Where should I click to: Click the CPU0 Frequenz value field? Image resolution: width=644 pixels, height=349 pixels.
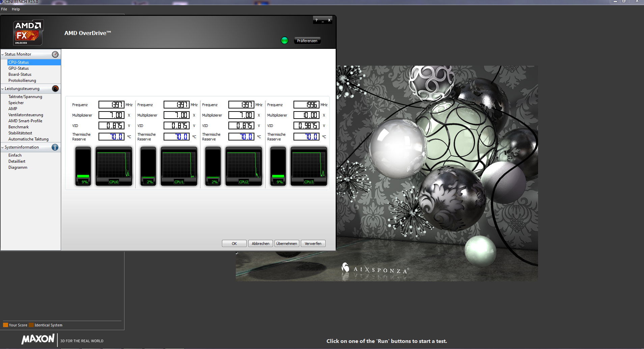coord(111,105)
